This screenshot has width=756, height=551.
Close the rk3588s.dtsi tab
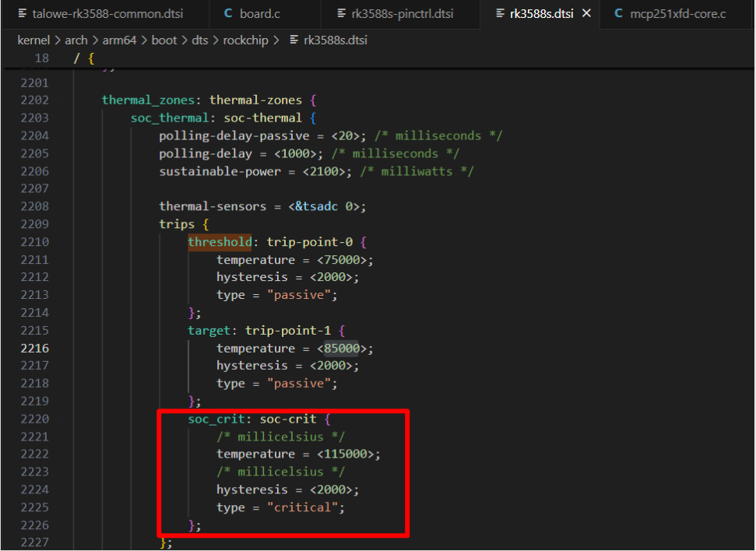[x=587, y=13]
